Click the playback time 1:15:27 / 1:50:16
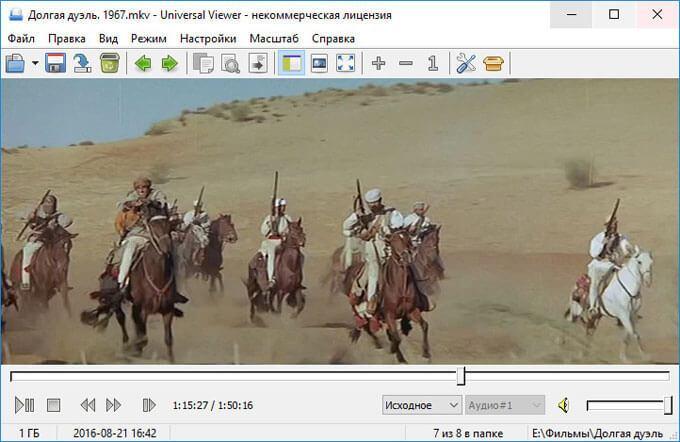Image resolution: width=680 pixels, height=442 pixels. pos(212,406)
